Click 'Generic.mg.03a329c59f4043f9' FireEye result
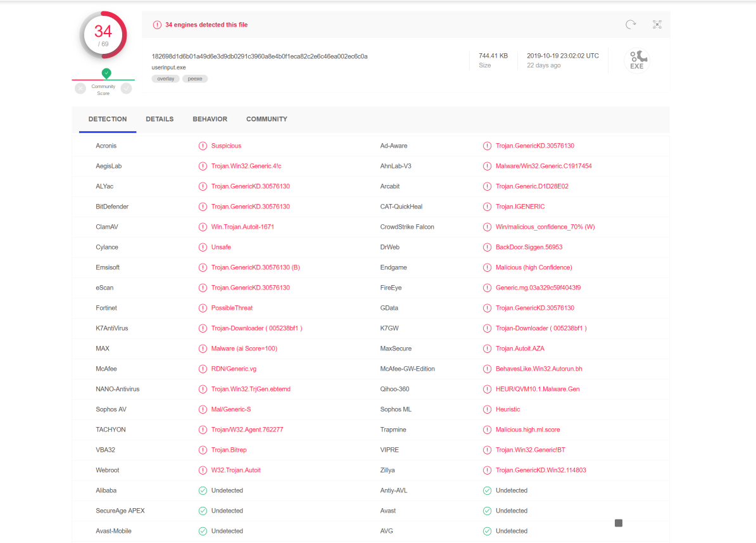Screen dimensions: 756x543 (538, 288)
